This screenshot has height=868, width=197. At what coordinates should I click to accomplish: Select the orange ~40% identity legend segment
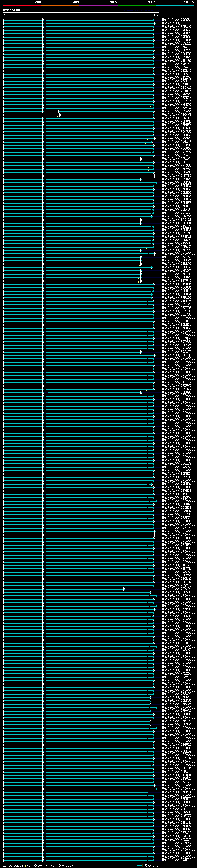pos(60,6)
